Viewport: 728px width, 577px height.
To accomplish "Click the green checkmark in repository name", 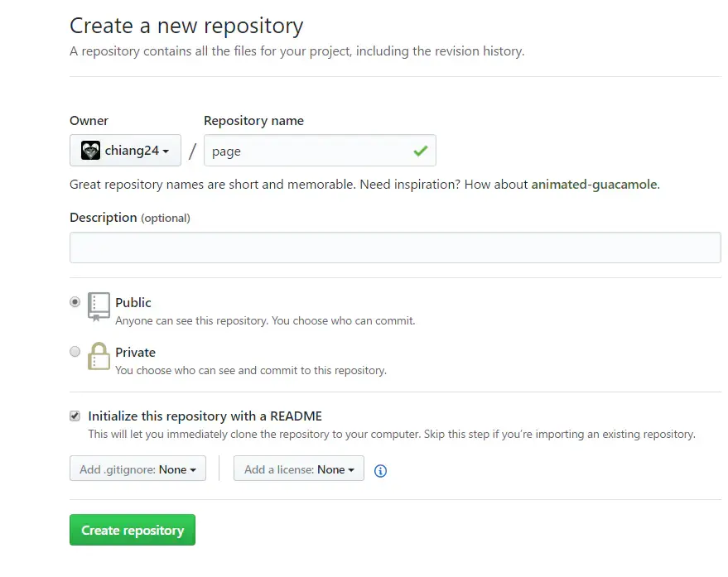I will (421, 151).
